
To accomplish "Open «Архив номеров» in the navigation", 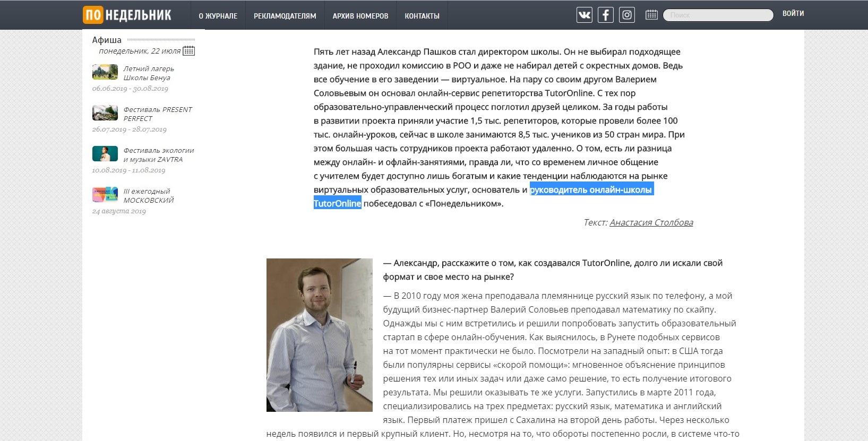I will click(360, 16).
